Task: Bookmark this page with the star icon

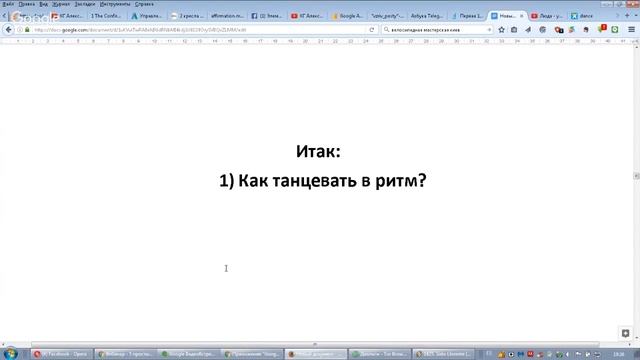Action: 501,30
